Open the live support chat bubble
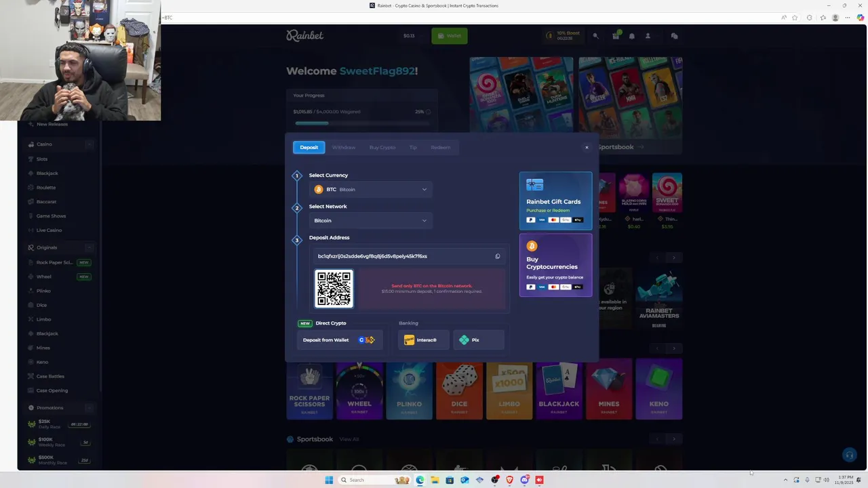The height and width of the screenshot is (488, 868). coord(848,455)
